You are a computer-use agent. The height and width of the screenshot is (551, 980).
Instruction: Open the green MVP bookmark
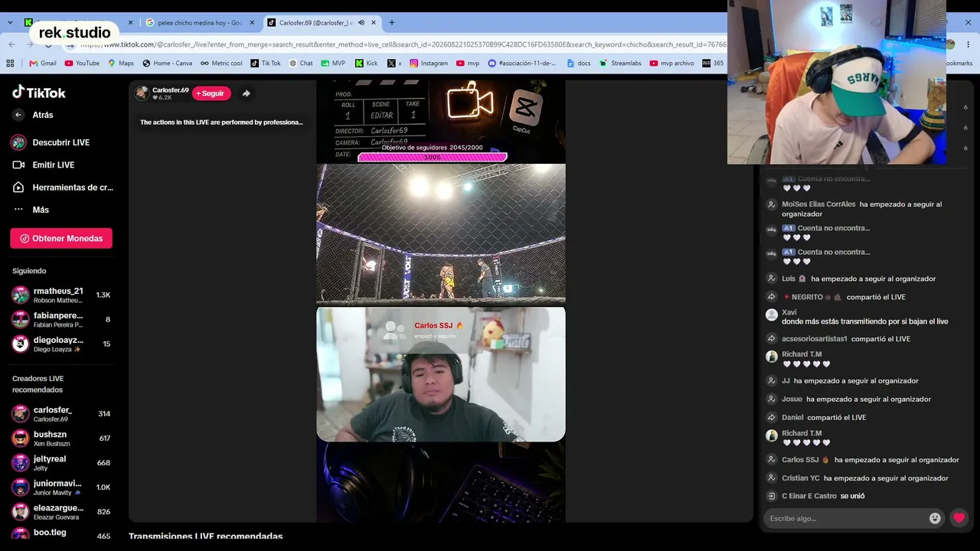coord(333,64)
